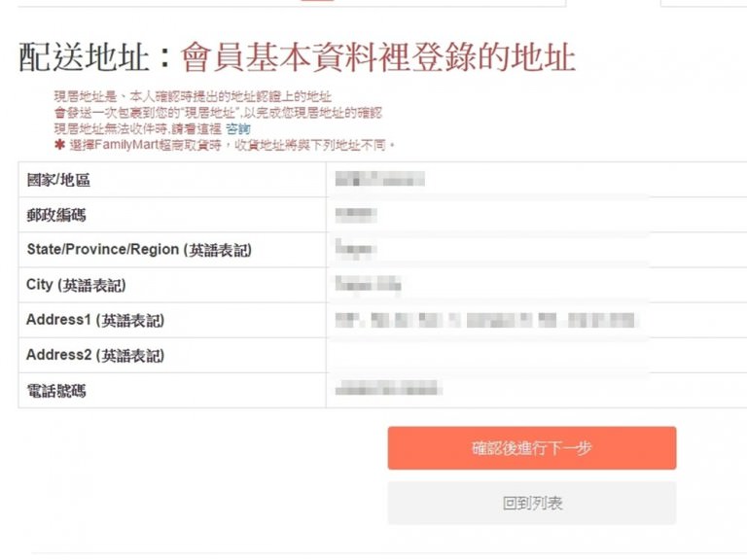Select the 電話號碼 row label
747x560 pixels.
tap(56, 391)
